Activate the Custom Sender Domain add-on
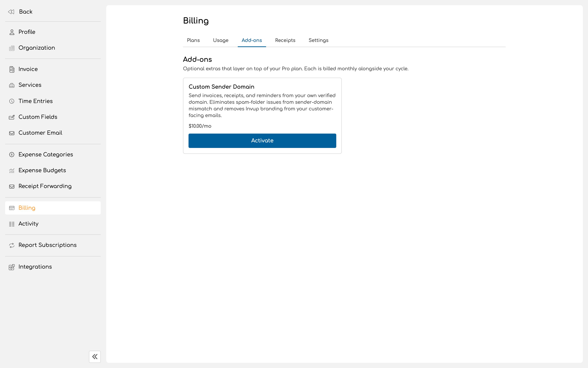Viewport: 588px width, 368px height. (262, 141)
